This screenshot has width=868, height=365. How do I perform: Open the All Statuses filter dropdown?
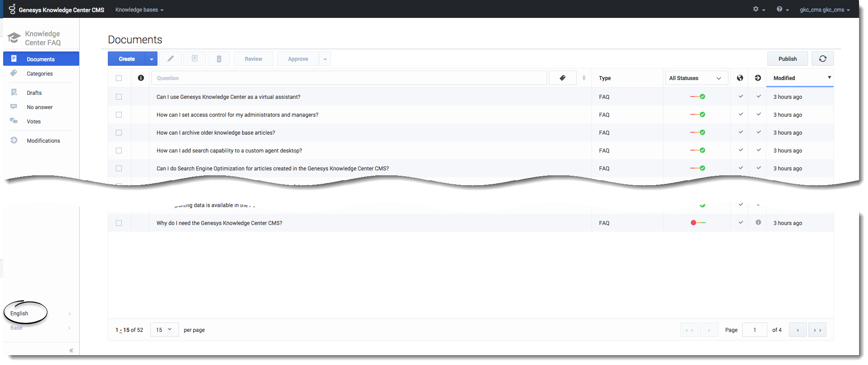tap(697, 78)
